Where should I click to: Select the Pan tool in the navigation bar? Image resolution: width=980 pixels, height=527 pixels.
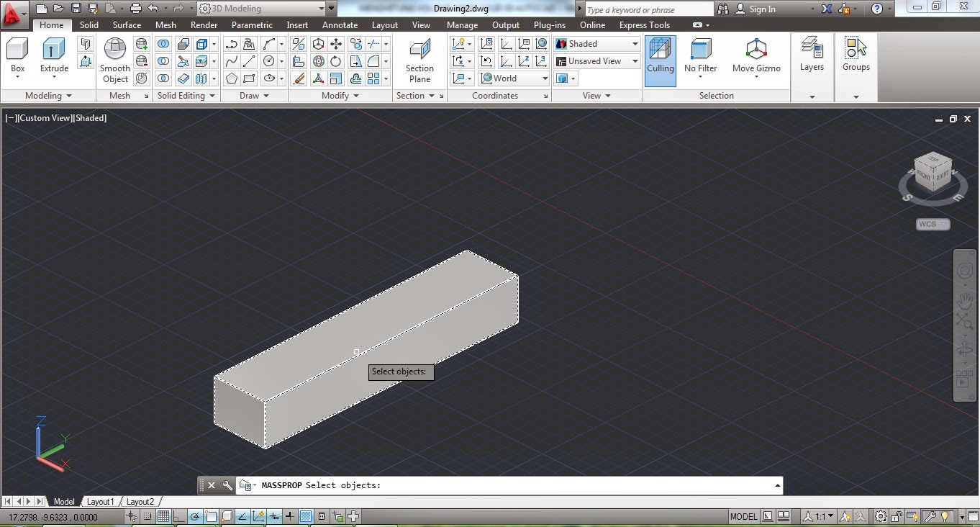pos(965,301)
